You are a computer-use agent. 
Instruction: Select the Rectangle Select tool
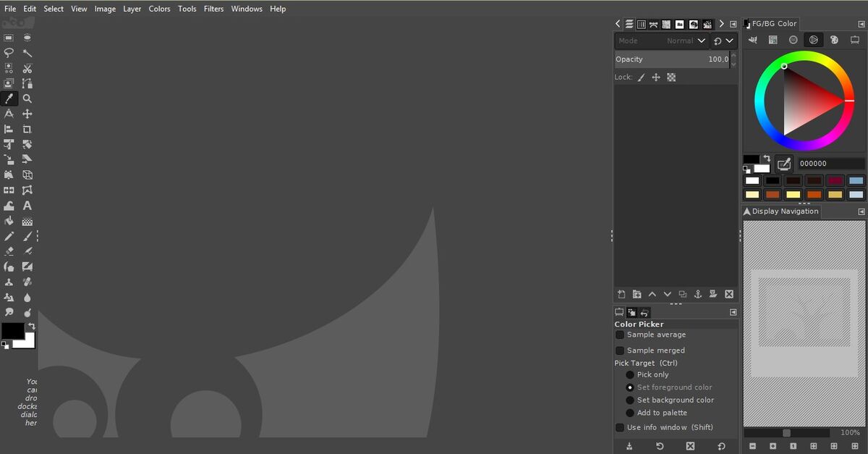coord(9,38)
